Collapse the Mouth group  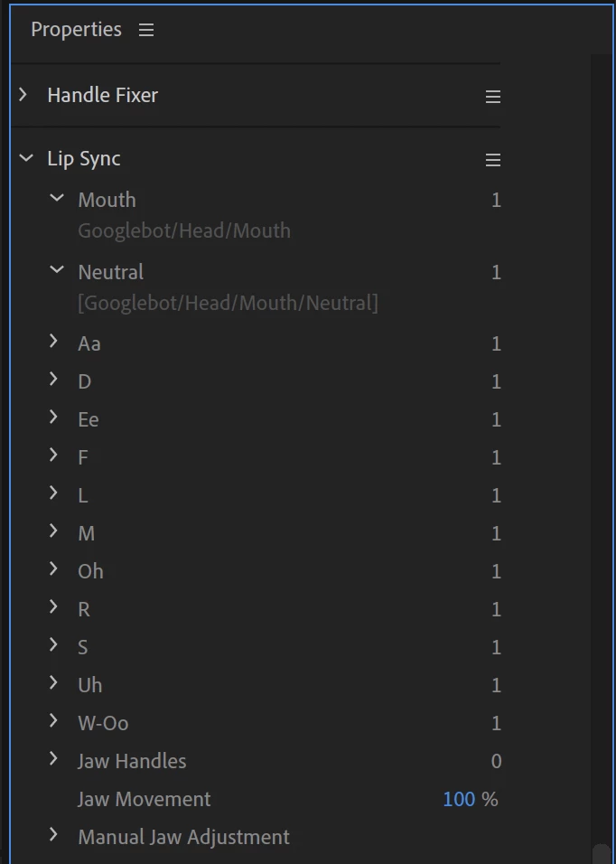point(56,198)
